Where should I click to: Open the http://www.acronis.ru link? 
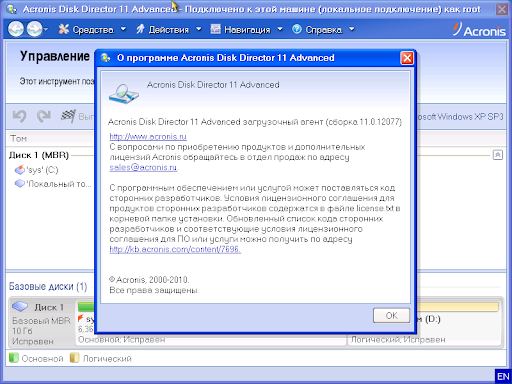[148, 137]
